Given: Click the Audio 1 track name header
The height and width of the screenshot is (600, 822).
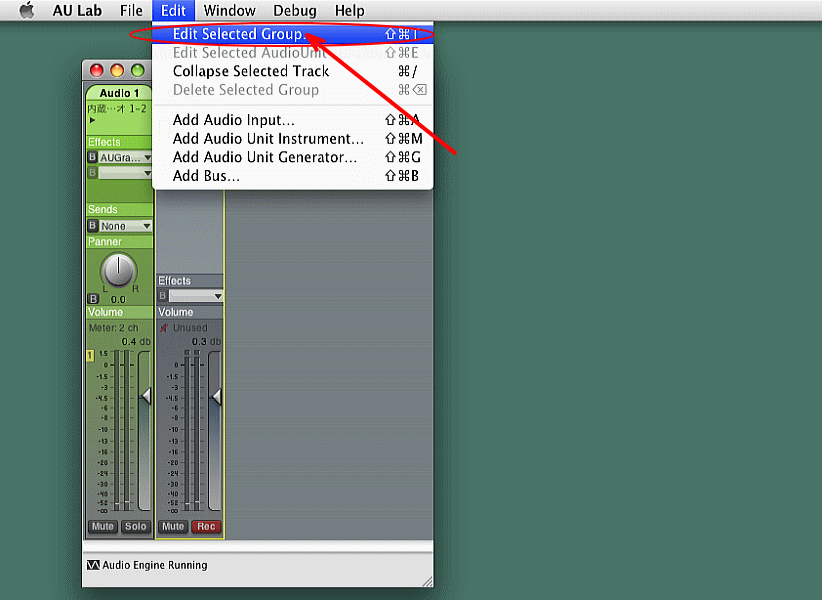Looking at the screenshot, I should click(119, 93).
